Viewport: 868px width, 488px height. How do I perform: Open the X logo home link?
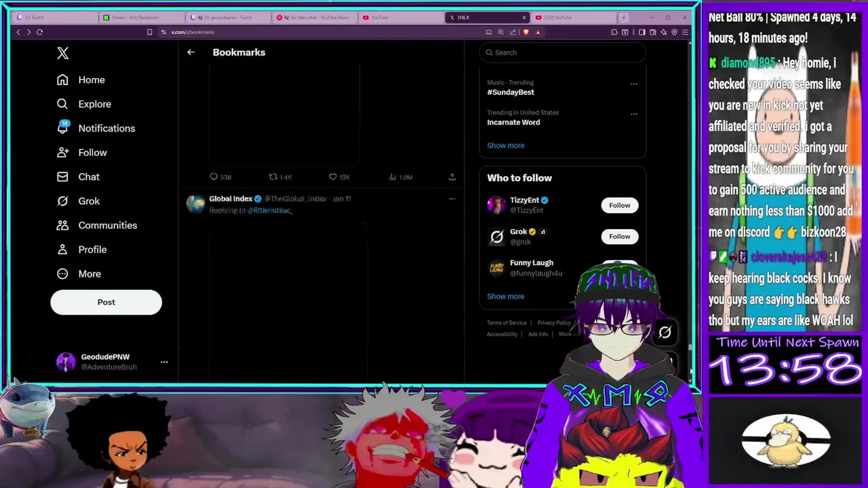62,53
